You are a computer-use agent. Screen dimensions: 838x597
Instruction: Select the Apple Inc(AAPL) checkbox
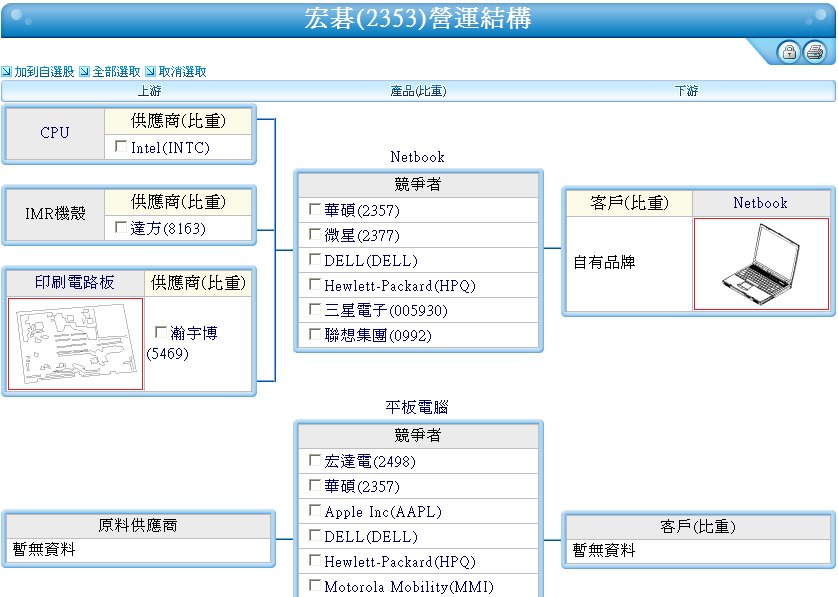(315, 510)
